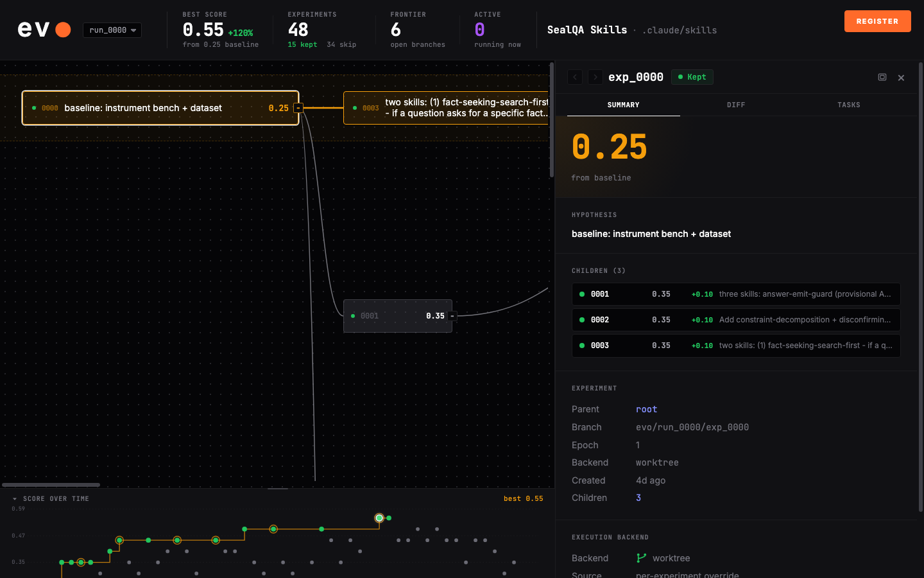924x578 pixels.
Task: Click the REGISTER button
Action: coord(877,21)
